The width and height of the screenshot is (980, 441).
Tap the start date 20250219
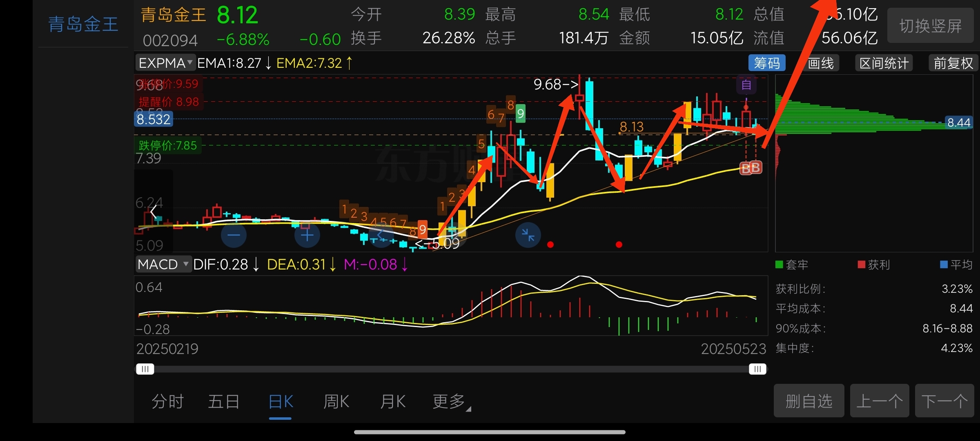click(x=167, y=349)
